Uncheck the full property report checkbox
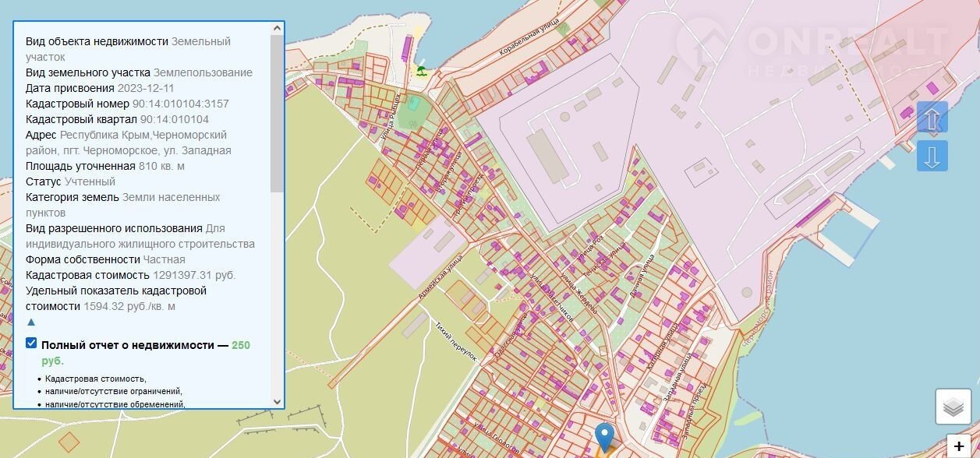Viewport: 980px width, 458px height. point(31,343)
